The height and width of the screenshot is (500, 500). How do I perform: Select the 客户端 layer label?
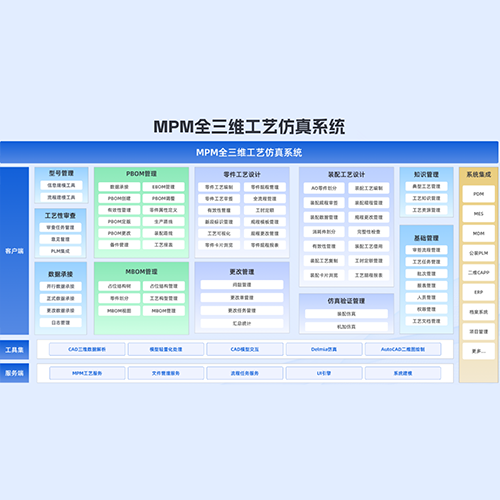point(14,251)
